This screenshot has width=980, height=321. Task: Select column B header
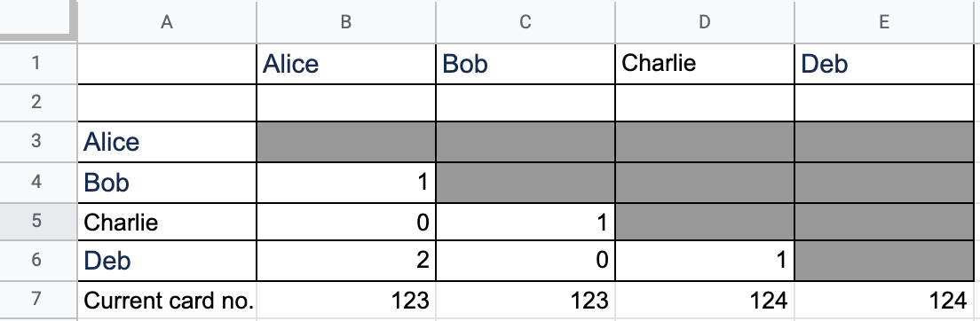point(345,22)
